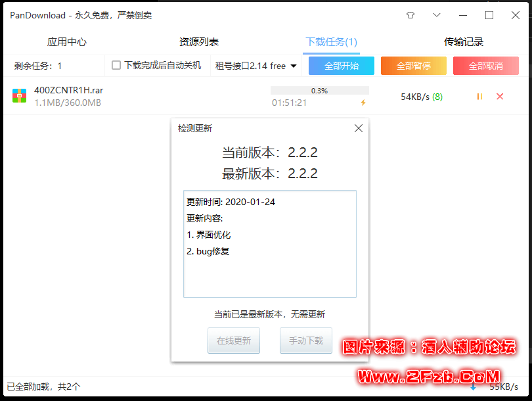Open the title bar dropdown arrow menu
This screenshot has height=401, width=532.
437,15
